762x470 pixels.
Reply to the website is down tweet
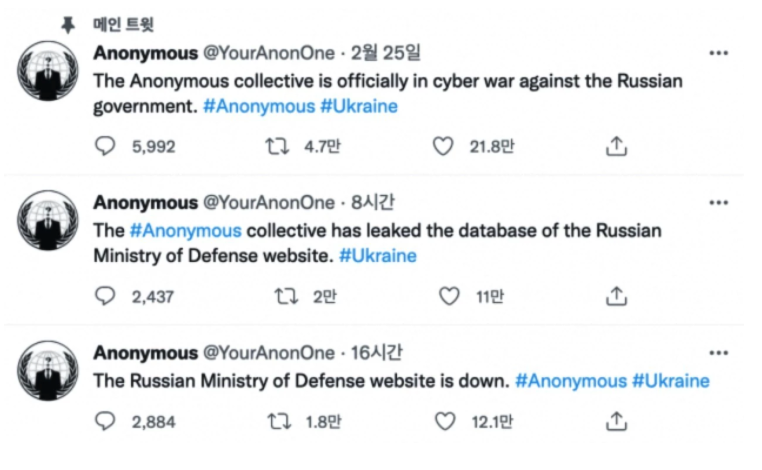click(106, 421)
